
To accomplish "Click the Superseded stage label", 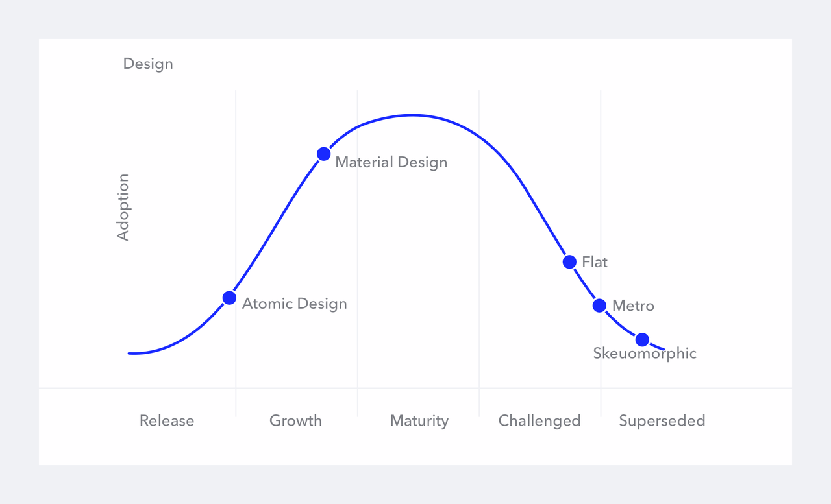I will tap(662, 421).
